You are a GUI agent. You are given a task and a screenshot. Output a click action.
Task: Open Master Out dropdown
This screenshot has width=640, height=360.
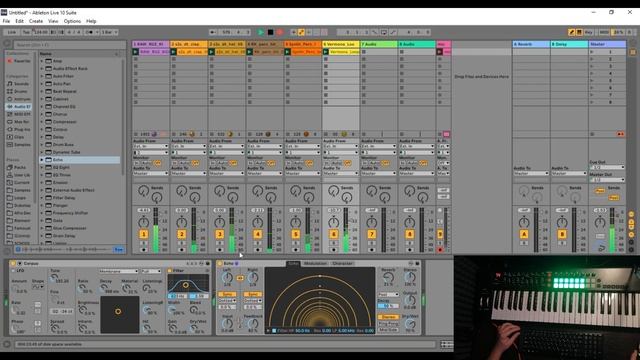click(x=607, y=180)
